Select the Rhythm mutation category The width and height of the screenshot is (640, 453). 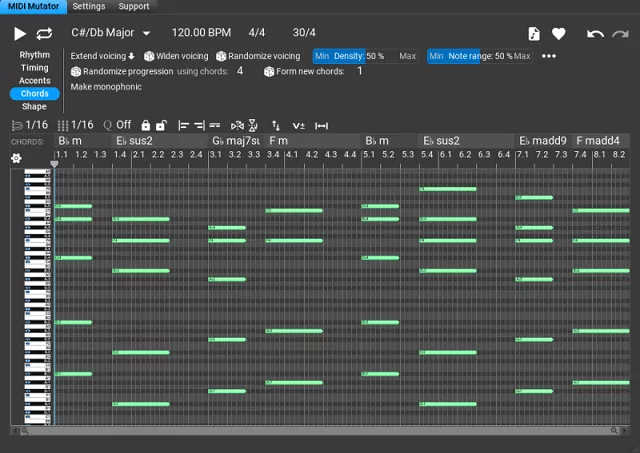point(34,55)
